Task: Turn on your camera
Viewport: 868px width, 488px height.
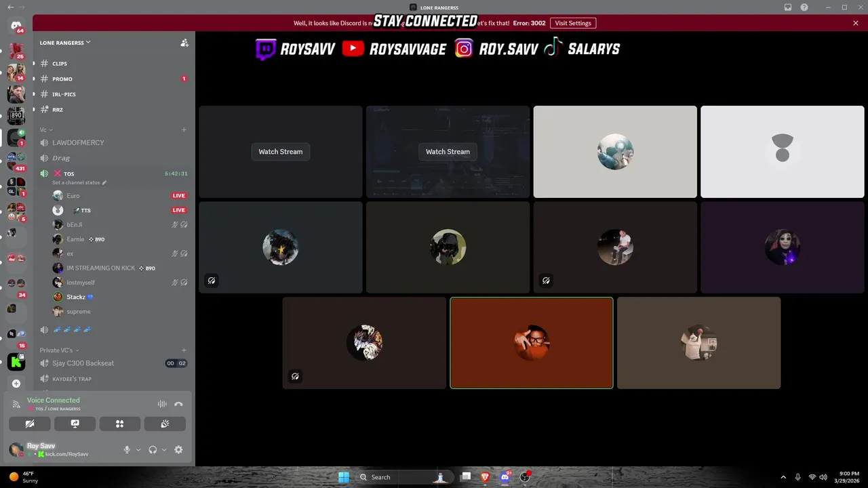Action: point(30,424)
